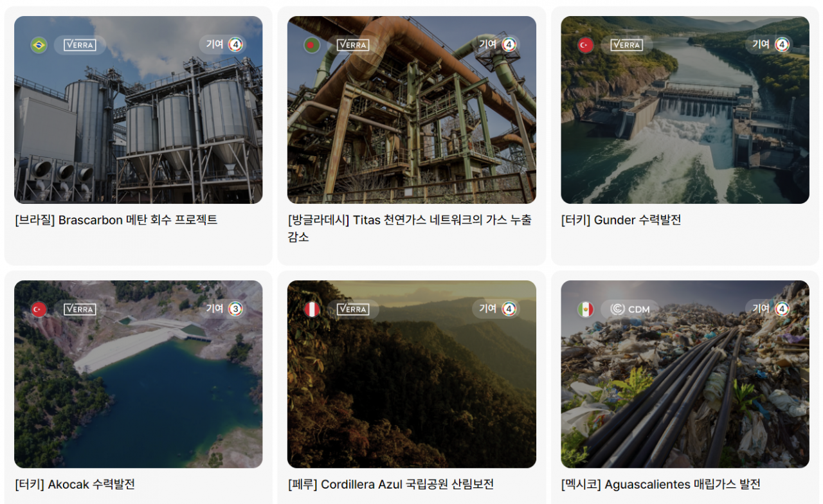Image resolution: width=823 pixels, height=504 pixels.
Task: Open the Brascarbon 메탄 회수 프로젝트 title link
Action: [116, 220]
